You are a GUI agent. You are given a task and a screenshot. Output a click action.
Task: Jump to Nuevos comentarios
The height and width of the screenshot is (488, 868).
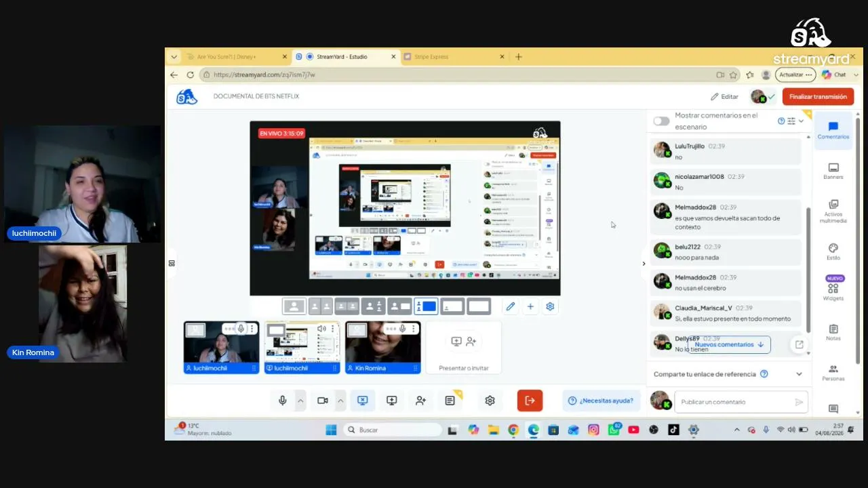(730, 344)
